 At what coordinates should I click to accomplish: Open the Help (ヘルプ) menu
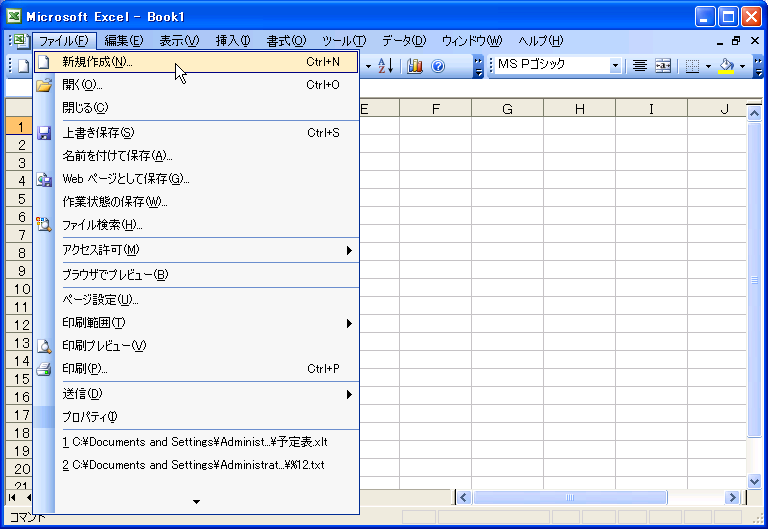(541, 41)
